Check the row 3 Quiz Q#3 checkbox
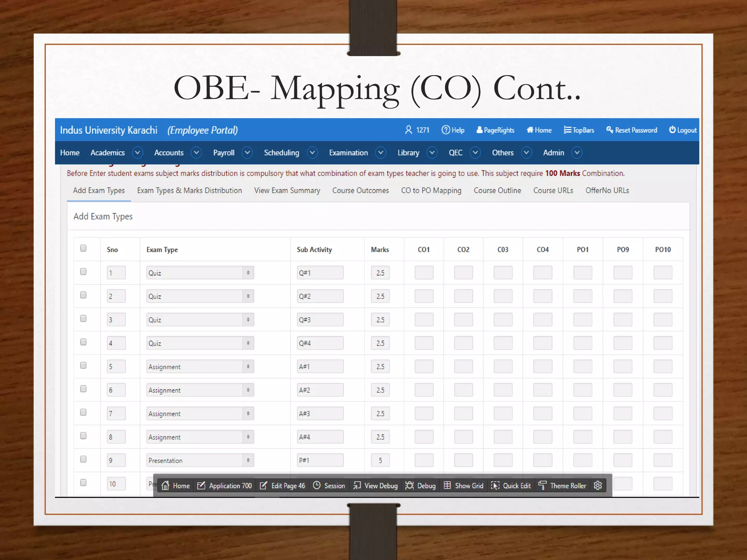Image resolution: width=747 pixels, height=560 pixels. click(x=83, y=319)
